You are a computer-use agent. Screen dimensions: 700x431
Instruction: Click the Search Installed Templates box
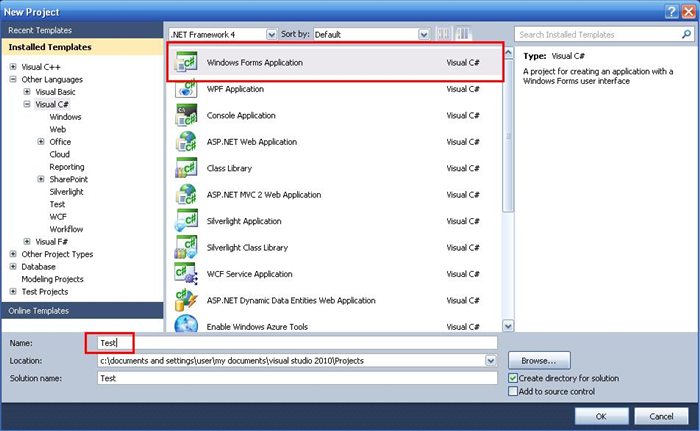pyautogui.click(x=604, y=34)
